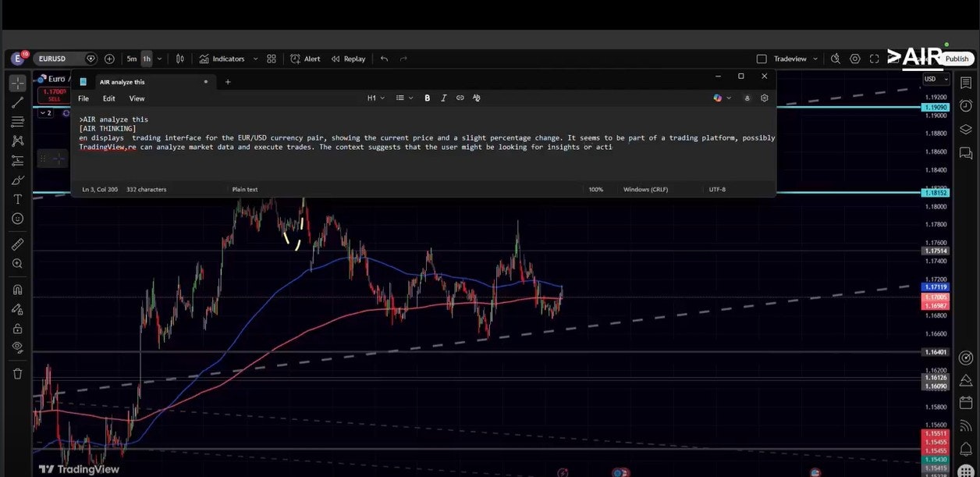The width and height of the screenshot is (980, 477).
Task: Select the brush drawing tool
Action: coord(17,180)
